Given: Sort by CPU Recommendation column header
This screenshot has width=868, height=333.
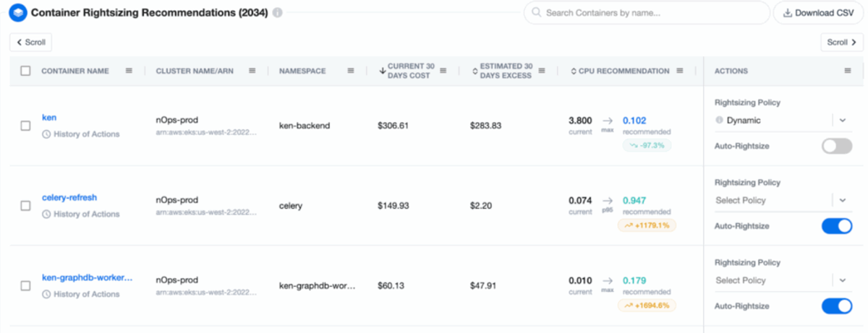Looking at the screenshot, I should tap(619, 71).
